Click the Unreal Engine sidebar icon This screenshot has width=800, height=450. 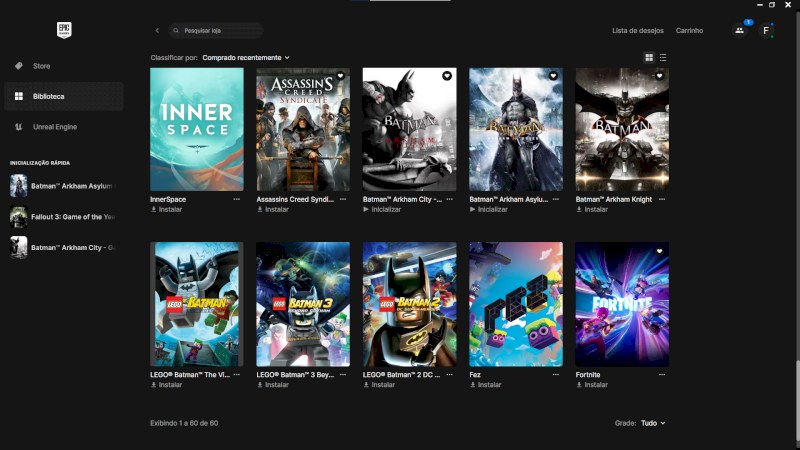click(x=18, y=127)
